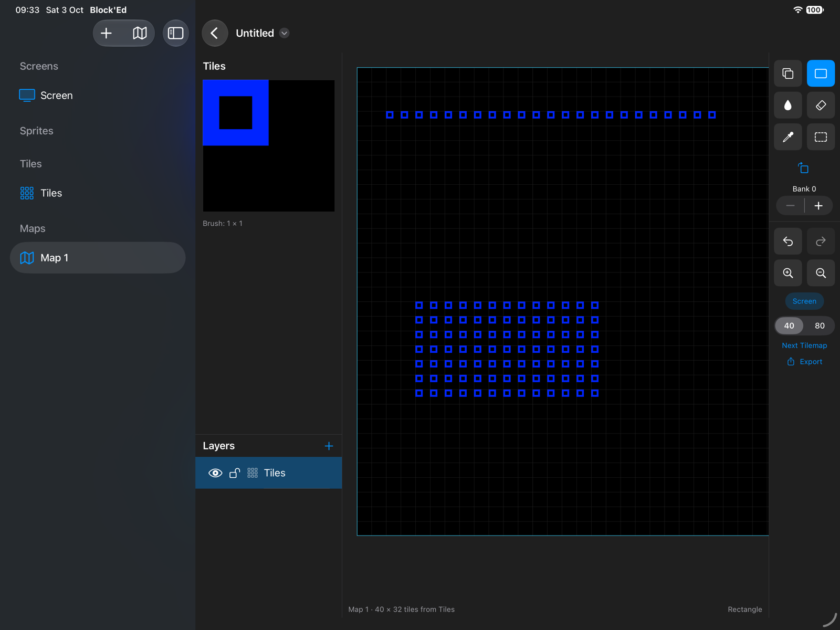The image size is (840, 630).
Task: Click the Maps section header
Action: click(x=33, y=228)
